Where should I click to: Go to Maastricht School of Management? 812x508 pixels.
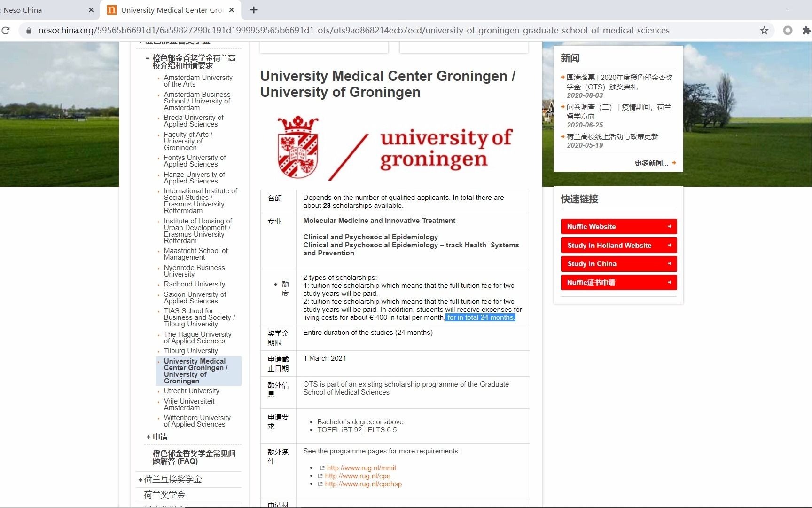point(195,254)
